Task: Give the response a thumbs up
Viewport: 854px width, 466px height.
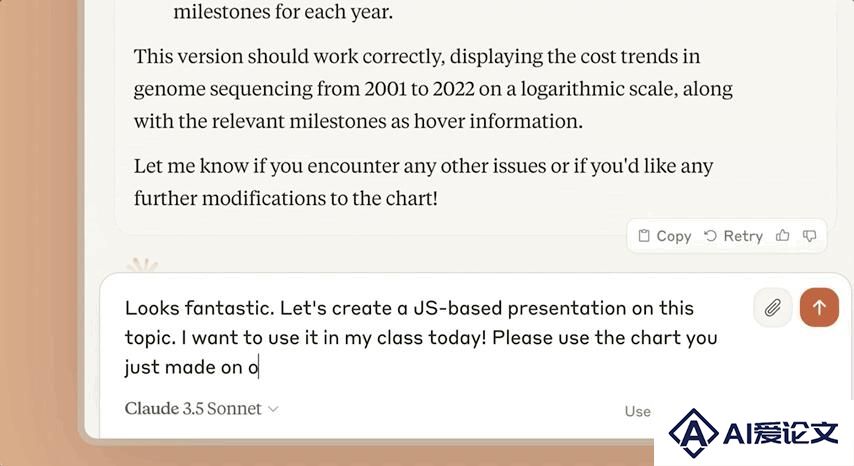Action: click(783, 236)
